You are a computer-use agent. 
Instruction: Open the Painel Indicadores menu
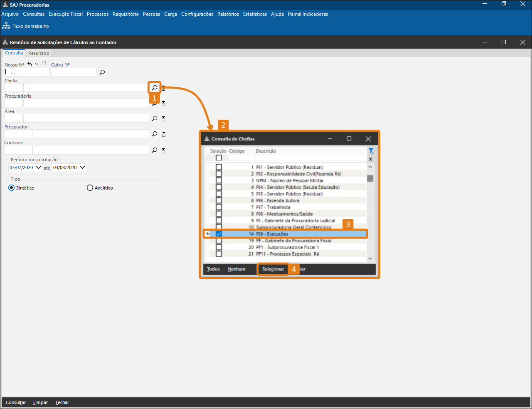pos(308,14)
